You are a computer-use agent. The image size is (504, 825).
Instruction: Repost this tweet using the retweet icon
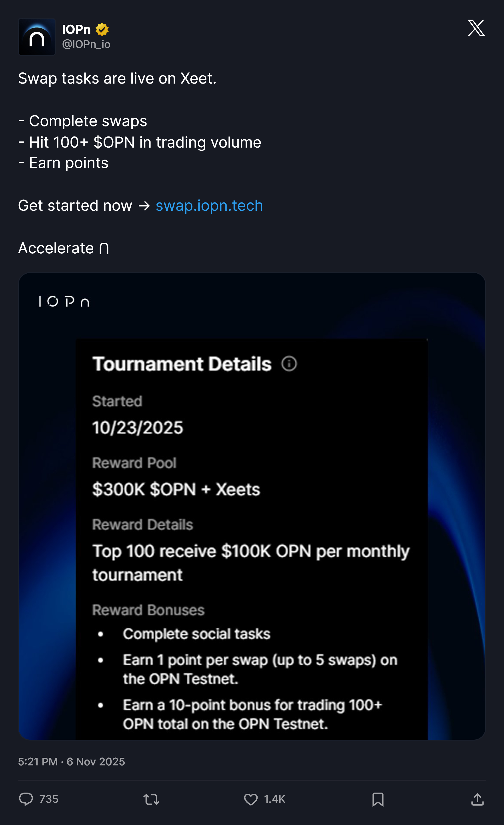[151, 799]
